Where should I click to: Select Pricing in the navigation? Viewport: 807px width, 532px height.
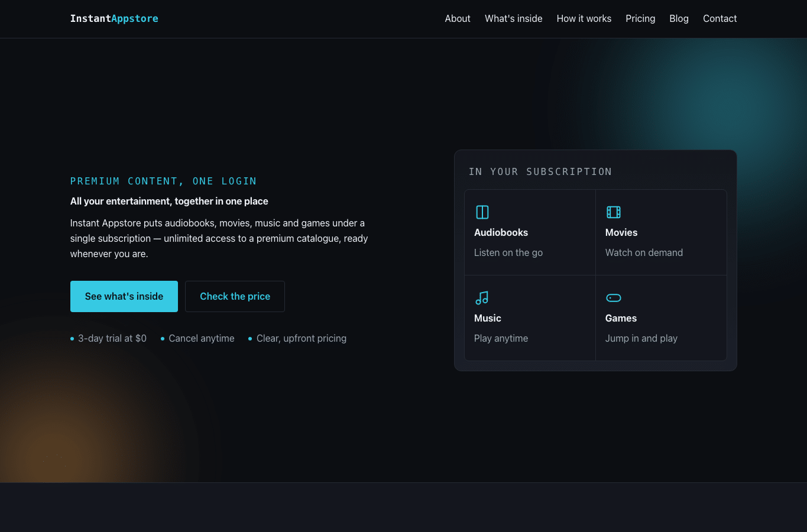[x=640, y=18]
